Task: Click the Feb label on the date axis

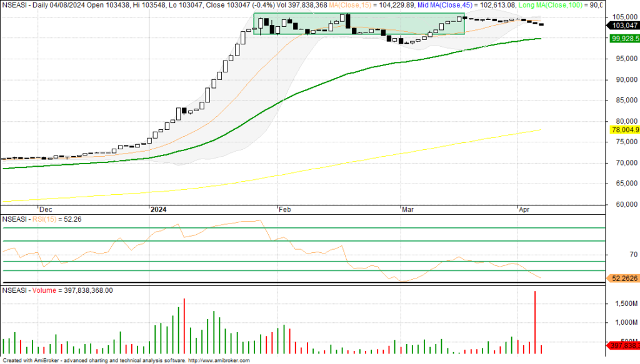Action: click(285, 211)
